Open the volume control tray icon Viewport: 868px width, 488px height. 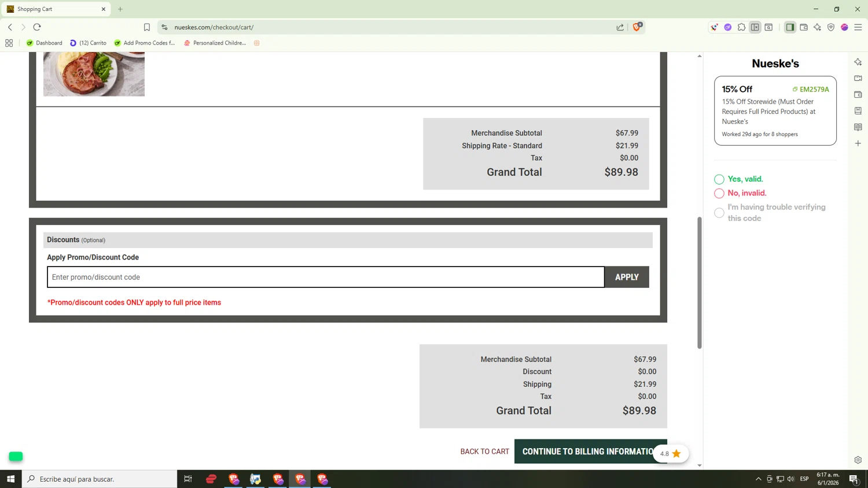click(791, 479)
